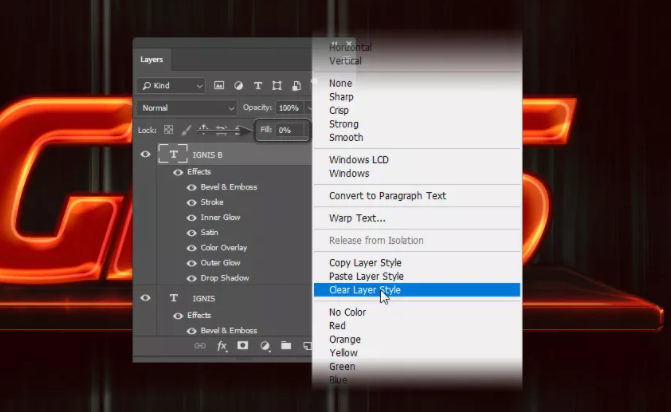Hide the Stroke effect
671x412 pixels.
(x=191, y=203)
